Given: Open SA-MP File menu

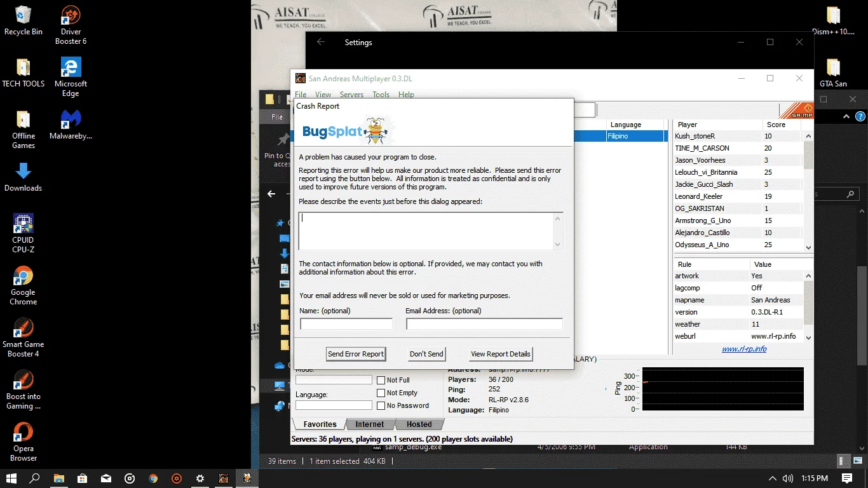Looking at the screenshot, I should click(x=301, y=95).
